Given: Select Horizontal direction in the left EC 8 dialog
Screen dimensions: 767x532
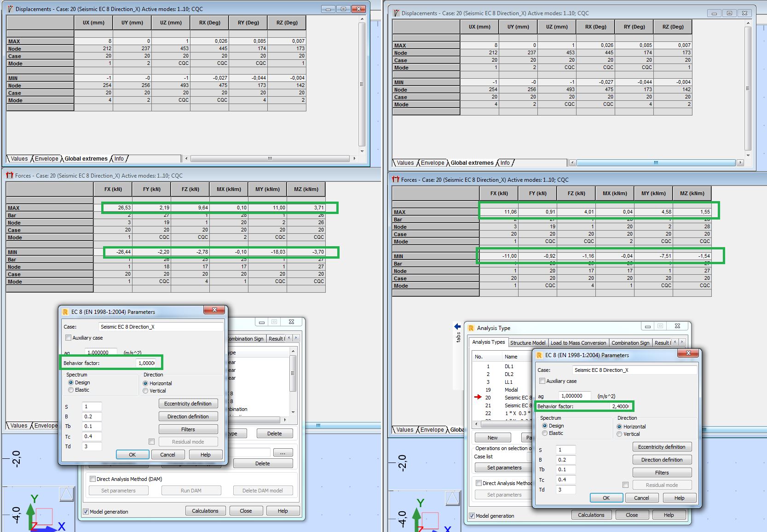Looking at the screenshot, I should [x=145, y=383].
